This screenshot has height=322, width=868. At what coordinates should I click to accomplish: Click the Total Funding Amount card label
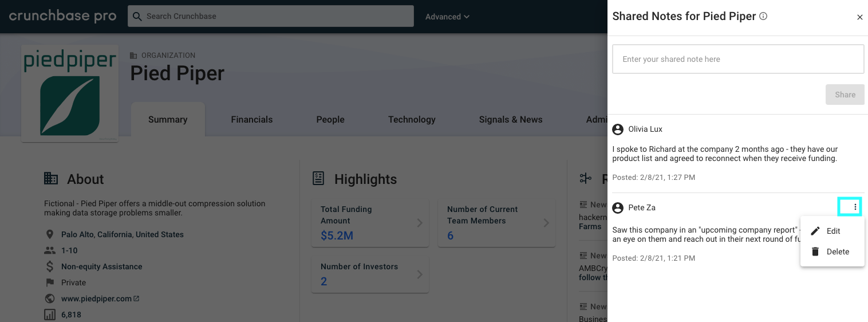click(x=346, y=215)
